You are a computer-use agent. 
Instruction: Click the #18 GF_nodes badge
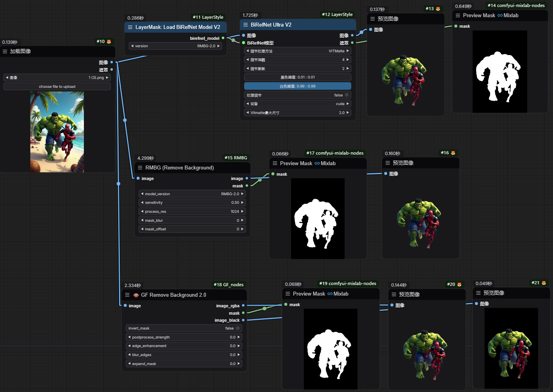point(229,285)
